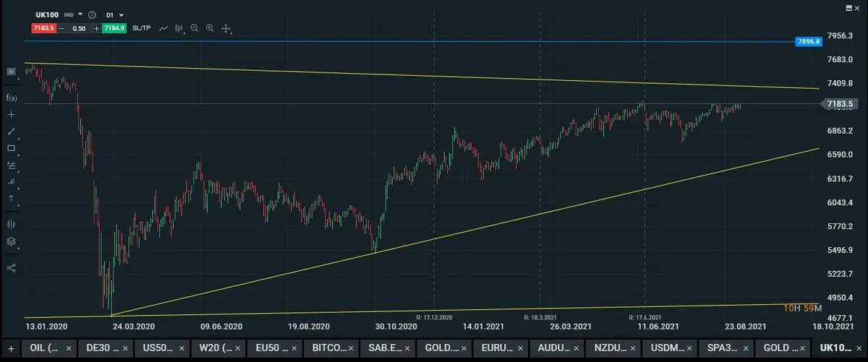Viewport: 868px width, 362px height.
Task: Zoom out of the chart
Action: point(195,28)
